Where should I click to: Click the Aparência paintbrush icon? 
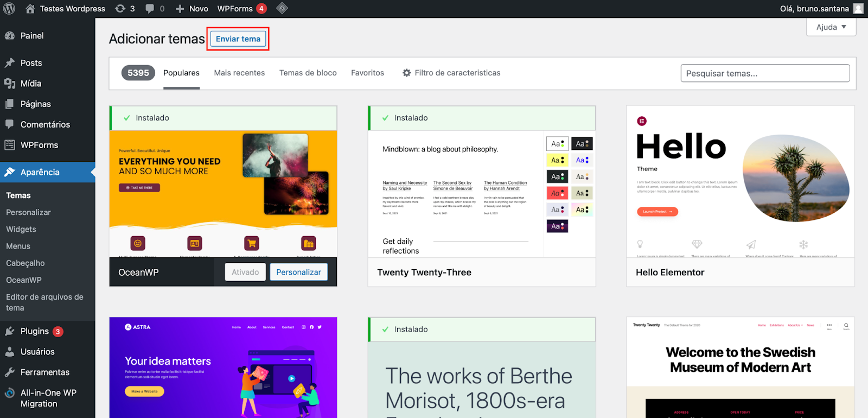(x=10, y=172)
